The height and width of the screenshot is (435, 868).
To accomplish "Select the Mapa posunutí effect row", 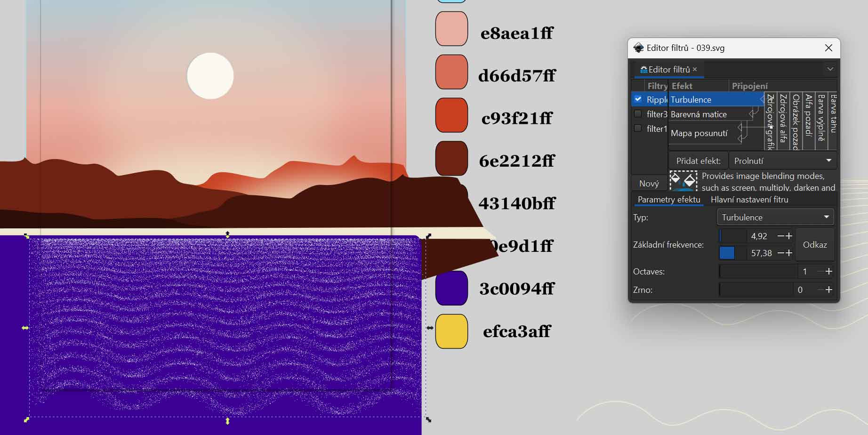I will (x=699, y=133).
